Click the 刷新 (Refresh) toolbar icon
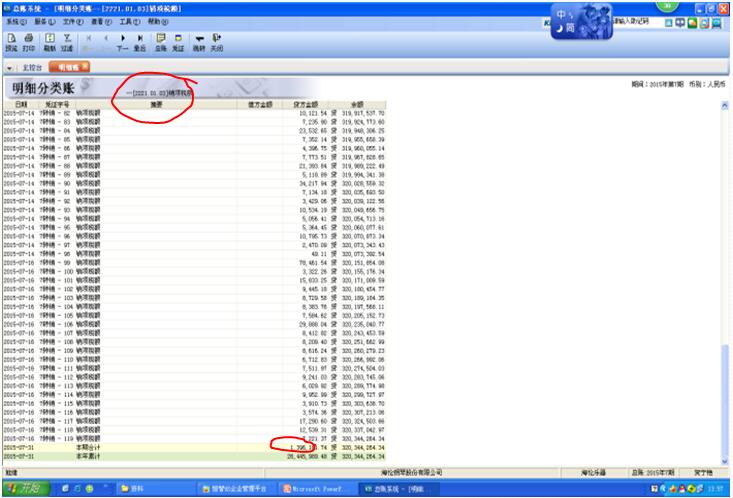Viewport: 733px width, 498px height. click(x=49, y=42)
